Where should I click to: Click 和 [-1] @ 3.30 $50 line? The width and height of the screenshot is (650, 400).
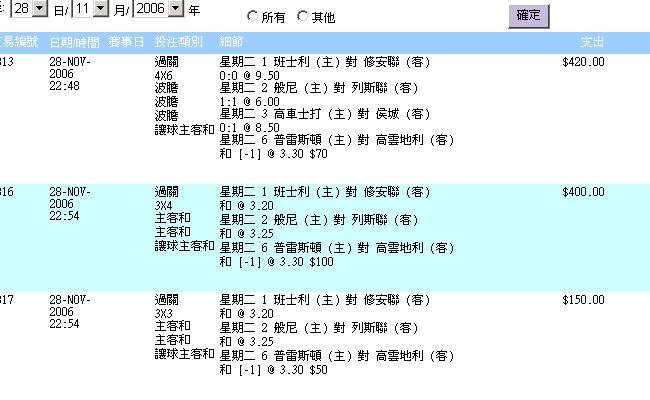click(274, 370)
